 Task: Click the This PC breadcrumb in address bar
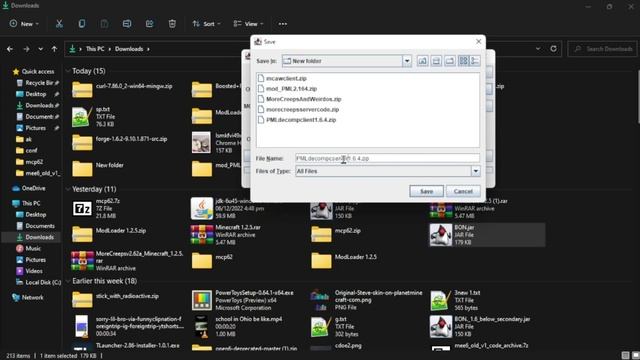click(x=95, y=49)
